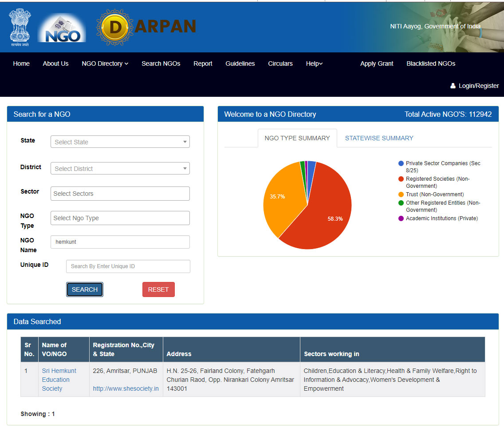Click the user icon beside Login/Register
504x428 pixels.
pos(453,86)
